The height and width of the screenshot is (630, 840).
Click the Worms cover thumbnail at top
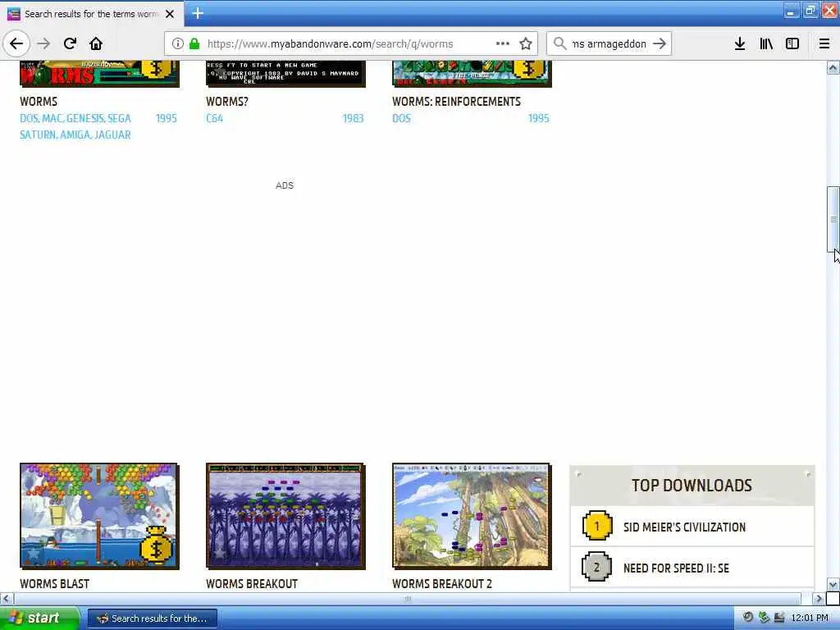pyautogui.click(x=99, y=74)
